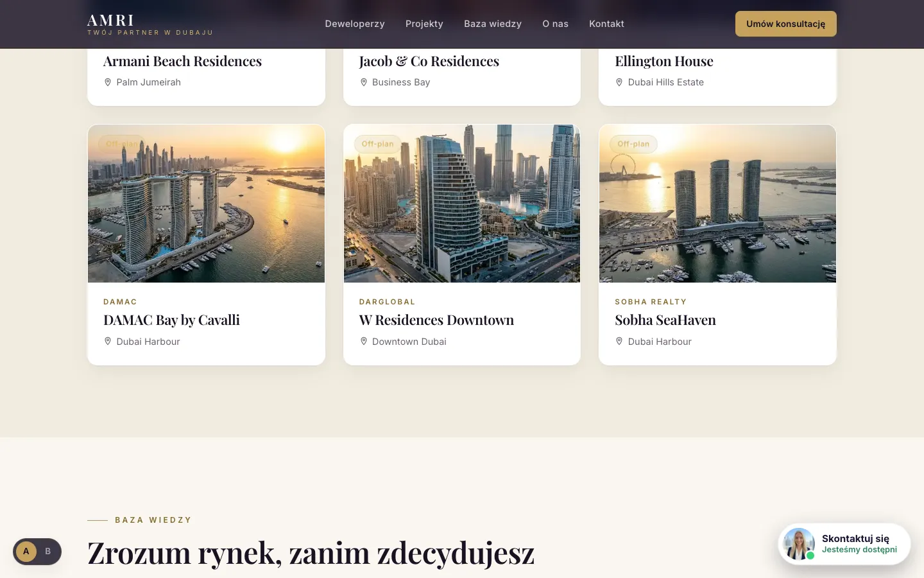Click the Dubai Hills Estate location text
The height and width of the screenshot is (578, 924).
pyautogui.click(x=666, y=82)
